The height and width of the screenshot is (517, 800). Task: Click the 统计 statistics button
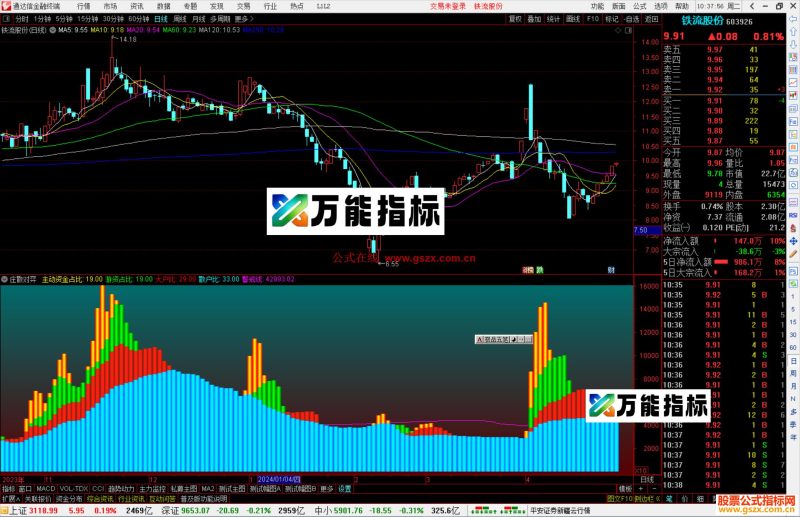(554, 19)
